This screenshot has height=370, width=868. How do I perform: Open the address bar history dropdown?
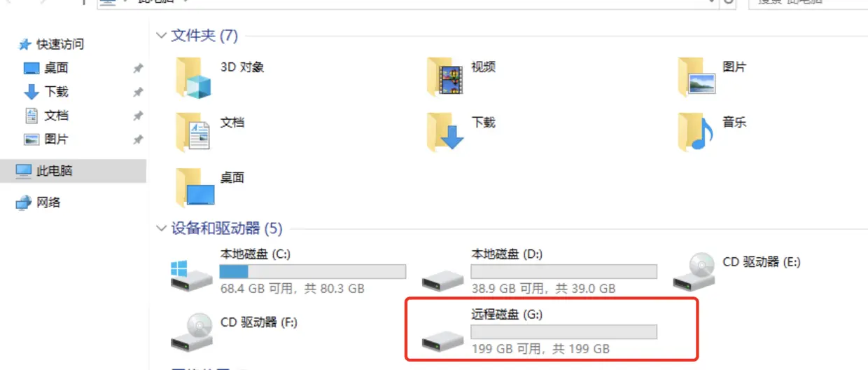[x=712, y=2]
